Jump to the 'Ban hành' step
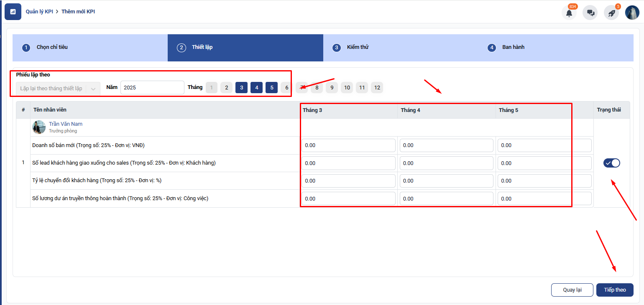Viewport: 644px width, 305px height. coord(513,47)
